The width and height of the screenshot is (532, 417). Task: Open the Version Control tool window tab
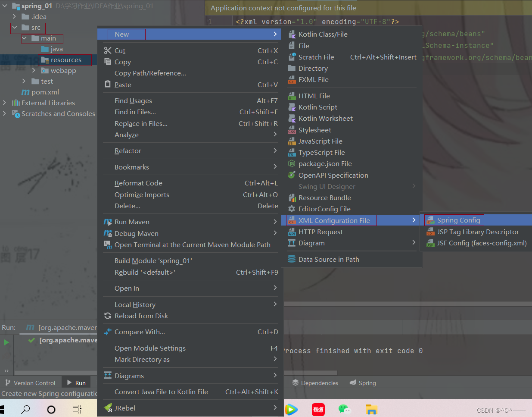coord(30,383)
